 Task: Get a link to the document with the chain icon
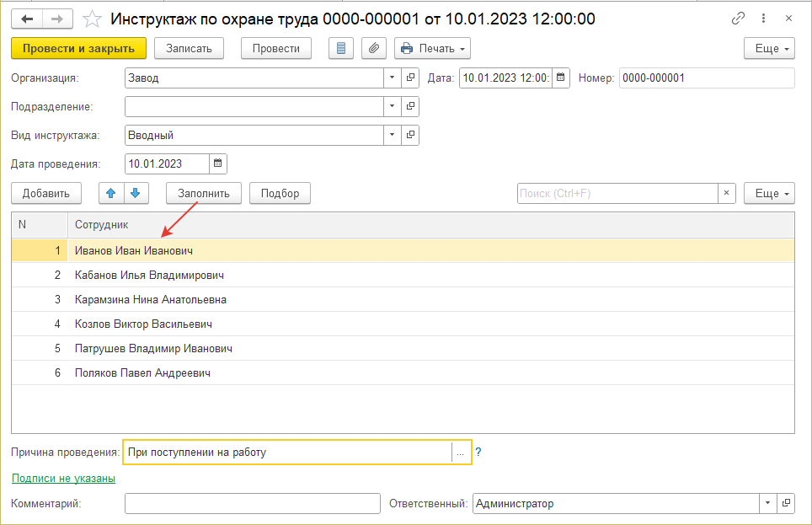pyautogui.click(x=738, y=19)
